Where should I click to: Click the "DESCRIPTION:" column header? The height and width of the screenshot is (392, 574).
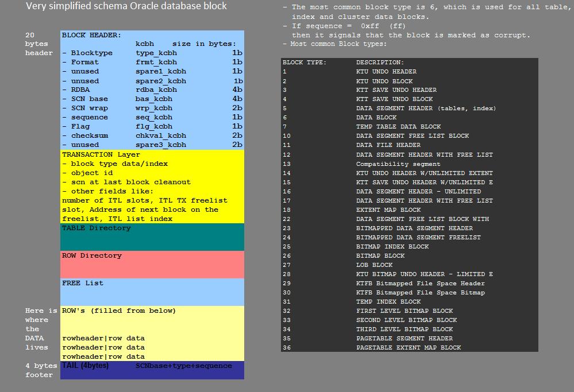point(380,63)
